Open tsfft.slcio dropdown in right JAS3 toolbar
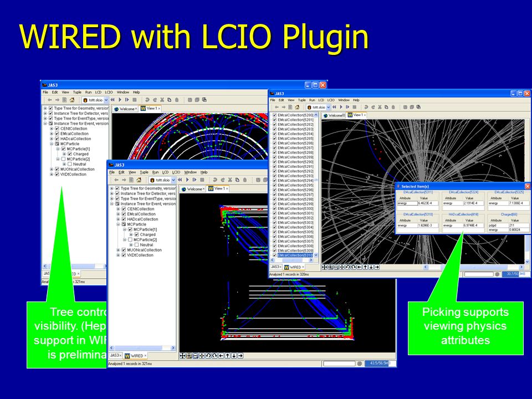Screen dimensions: 532x399 (x=329, y=107)
